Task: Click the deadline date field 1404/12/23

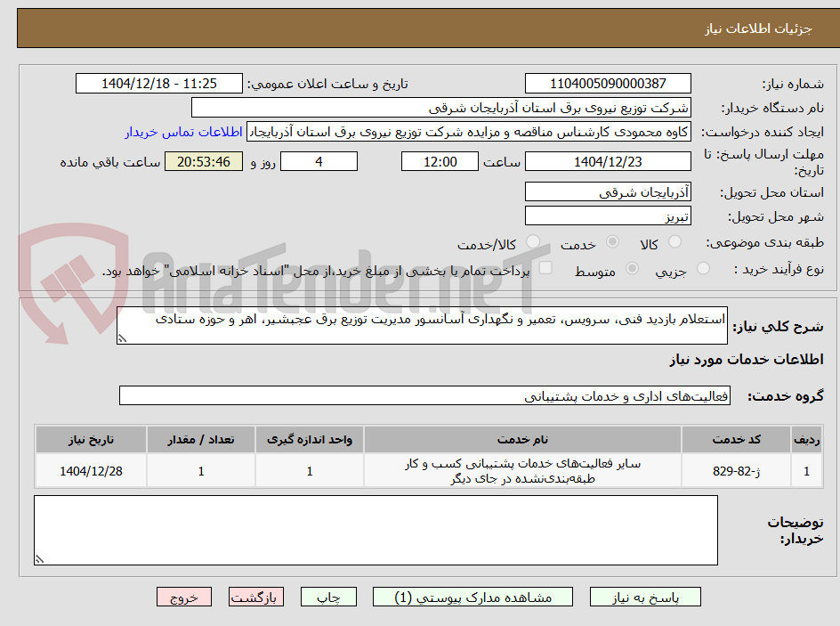Action: (608, 161)
